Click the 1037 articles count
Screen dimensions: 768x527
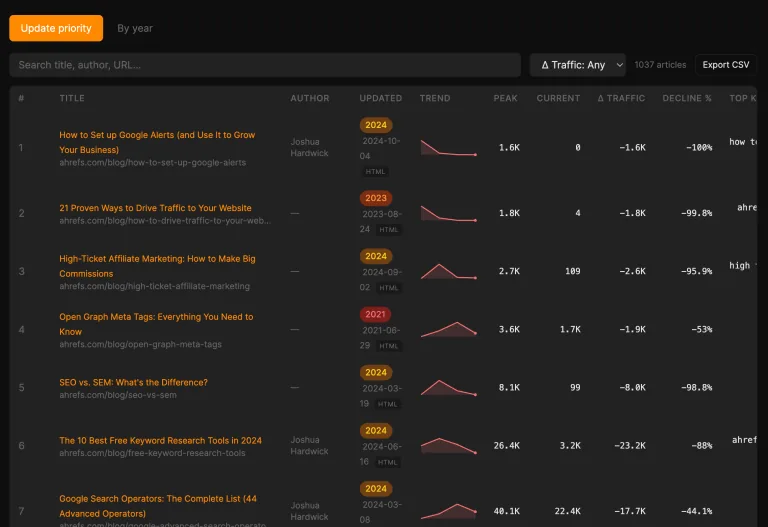[660, 65]
